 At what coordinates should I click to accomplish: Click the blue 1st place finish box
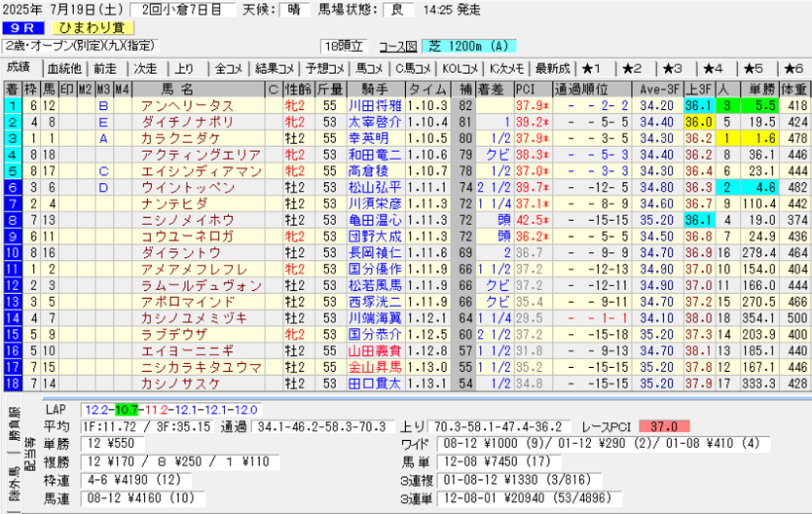point(12,105)
